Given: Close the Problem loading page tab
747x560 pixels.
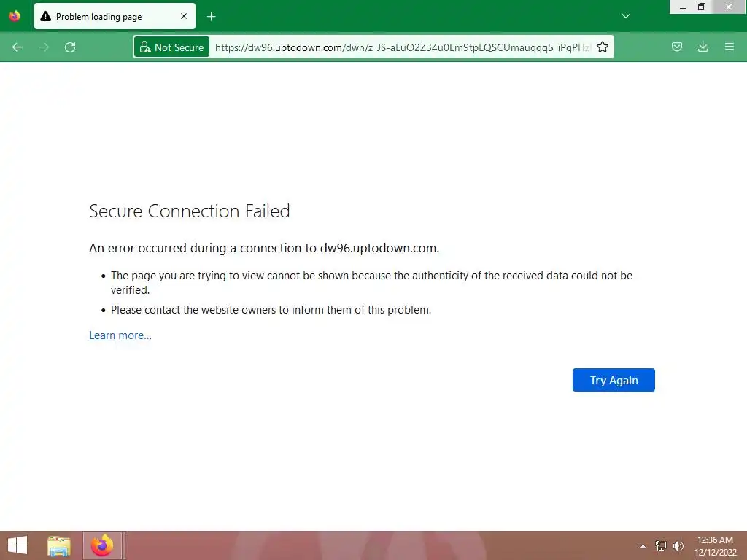Looking at the screenshot, I should [184, 16].
